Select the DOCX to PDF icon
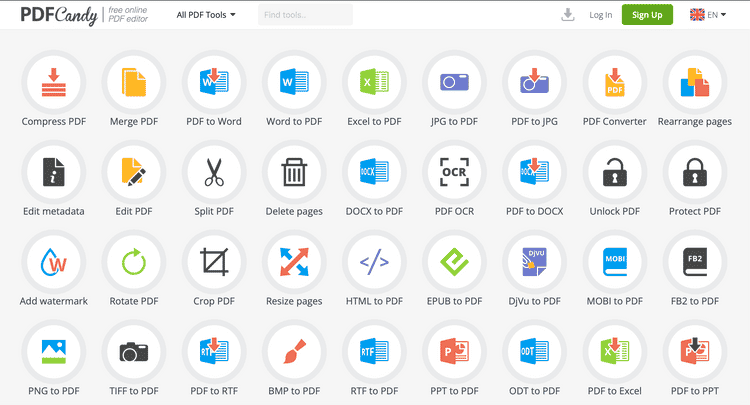The image size is (750, 405). pos(374,172)
